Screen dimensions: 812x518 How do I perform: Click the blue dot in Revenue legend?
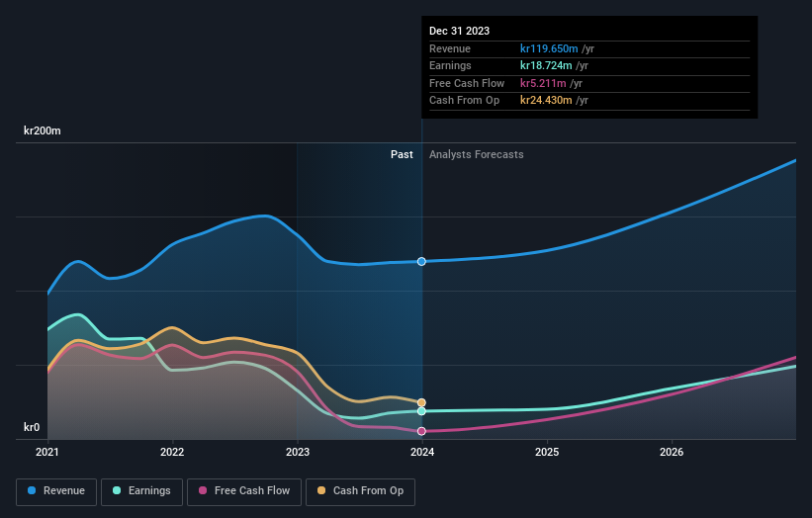(32, 490)
